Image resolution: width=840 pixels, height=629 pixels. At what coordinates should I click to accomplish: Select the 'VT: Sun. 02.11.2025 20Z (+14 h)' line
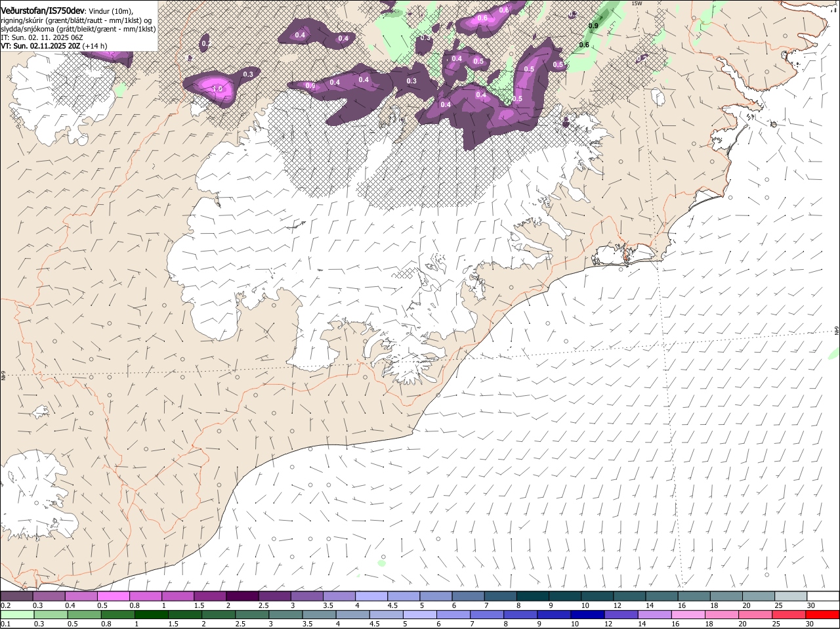[x=54, y=46]
